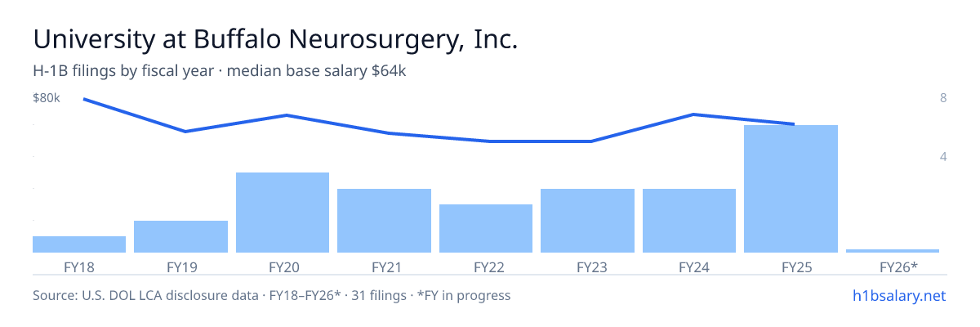Click the FY18 axis label
Image resolution: width=980 pixels, height=327 pixels.
pos(79,267)
